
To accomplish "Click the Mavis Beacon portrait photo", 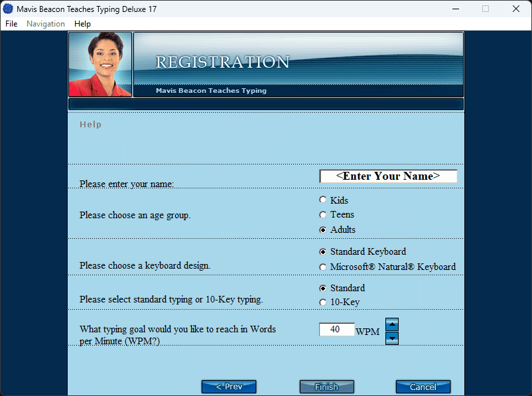I will 100,64.
